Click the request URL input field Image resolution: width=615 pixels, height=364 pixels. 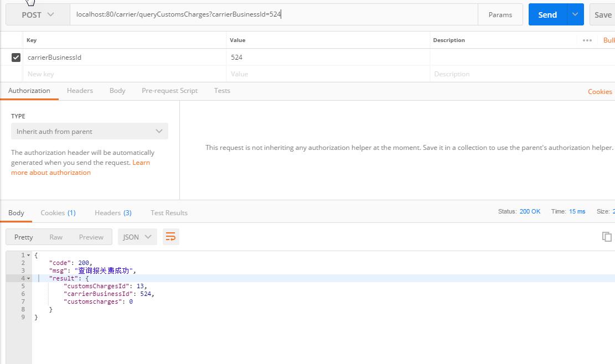click(274, 14)
